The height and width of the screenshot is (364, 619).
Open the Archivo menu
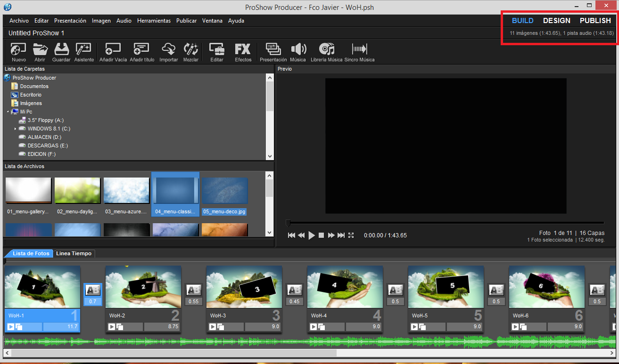(x=19, y=21)
